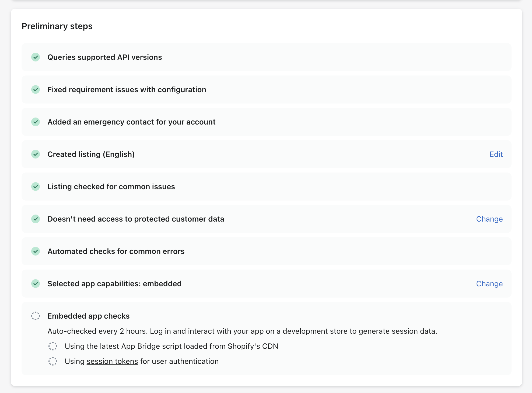Click pending circle beside App Bridge script item

pyautogui.click(x=53, y=346)
